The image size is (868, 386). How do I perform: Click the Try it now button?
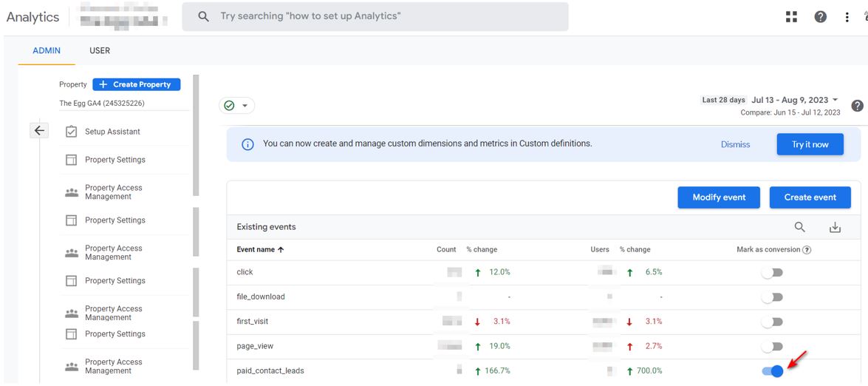coord(810,144)
